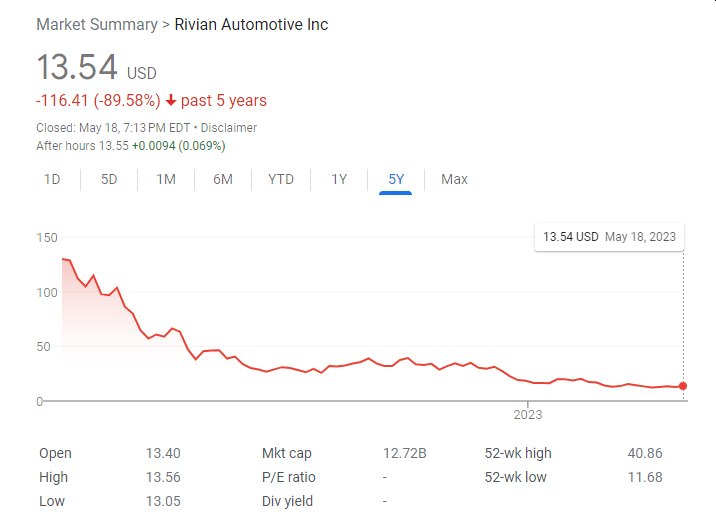Screen dimensions: 716x515
Task: Switch to the 1Y range tab
Action: pos(339,179)
